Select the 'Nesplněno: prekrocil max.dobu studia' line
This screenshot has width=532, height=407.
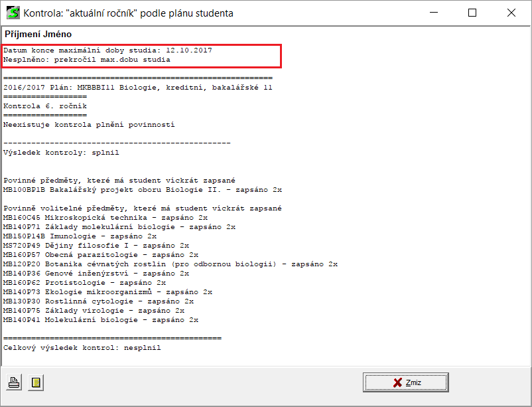pos(86,60)
